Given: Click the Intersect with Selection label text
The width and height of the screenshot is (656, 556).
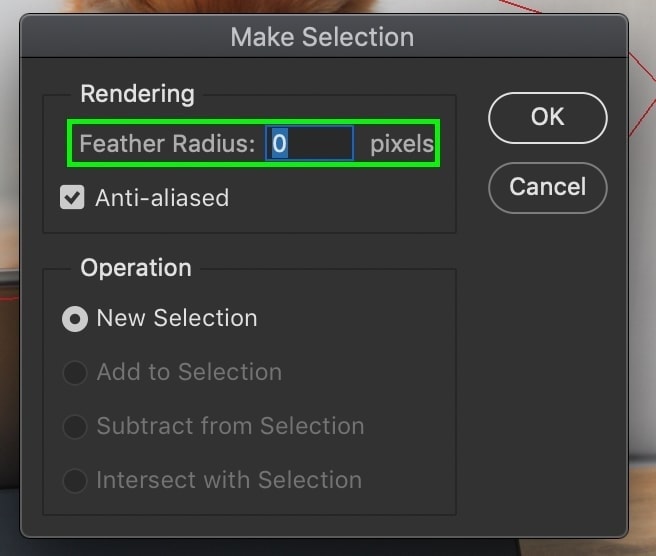Looking at the screenshot, I should [x=229, y=480].
